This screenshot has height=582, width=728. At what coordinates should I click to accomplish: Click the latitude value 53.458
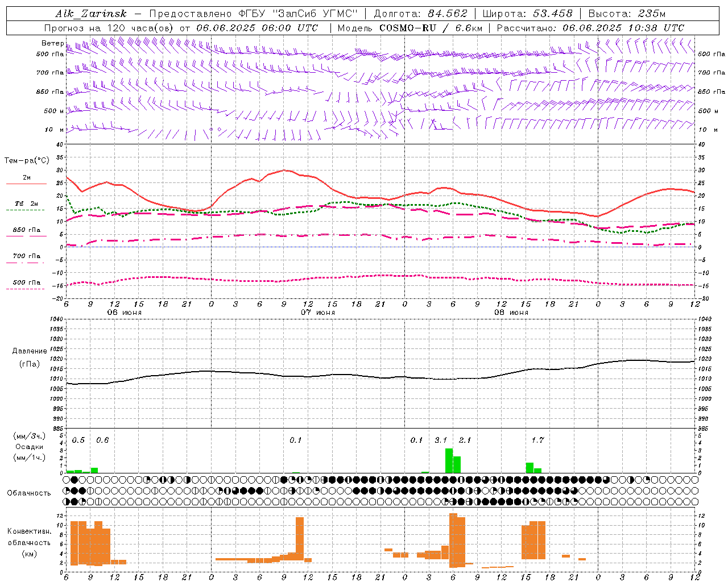[553, 14]
